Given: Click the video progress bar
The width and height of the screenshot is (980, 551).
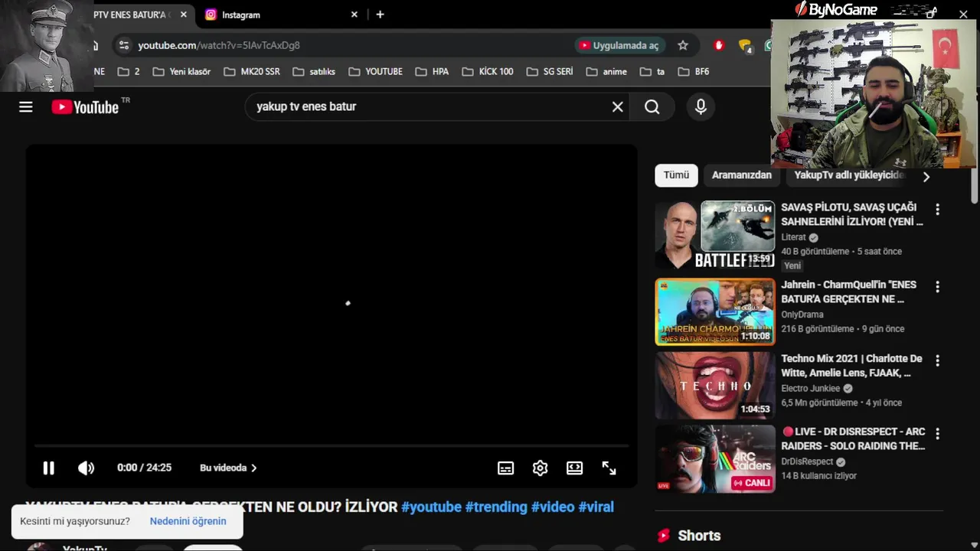Looking at the screenshot, I should click(331, 445).
